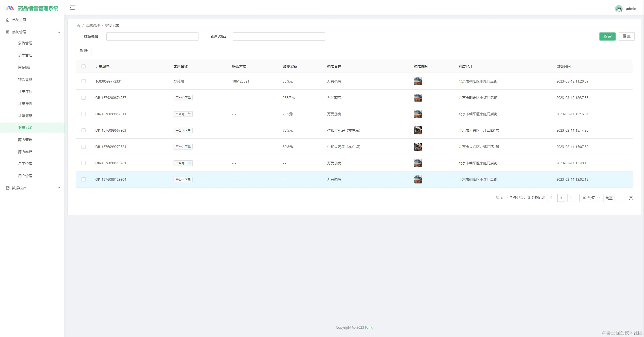Check the row for order OR-1679200674987
Screen dimensions: 644x337
84,98
